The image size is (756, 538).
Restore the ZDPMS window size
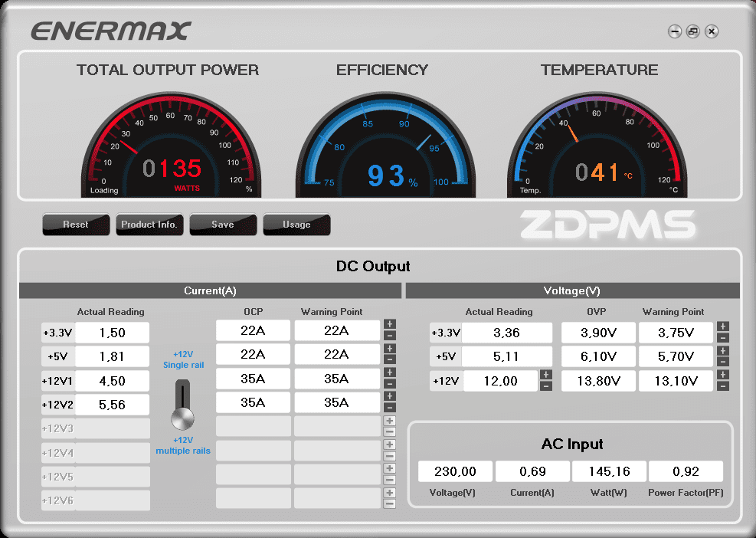pyautogui.click(x=693, y=31)
